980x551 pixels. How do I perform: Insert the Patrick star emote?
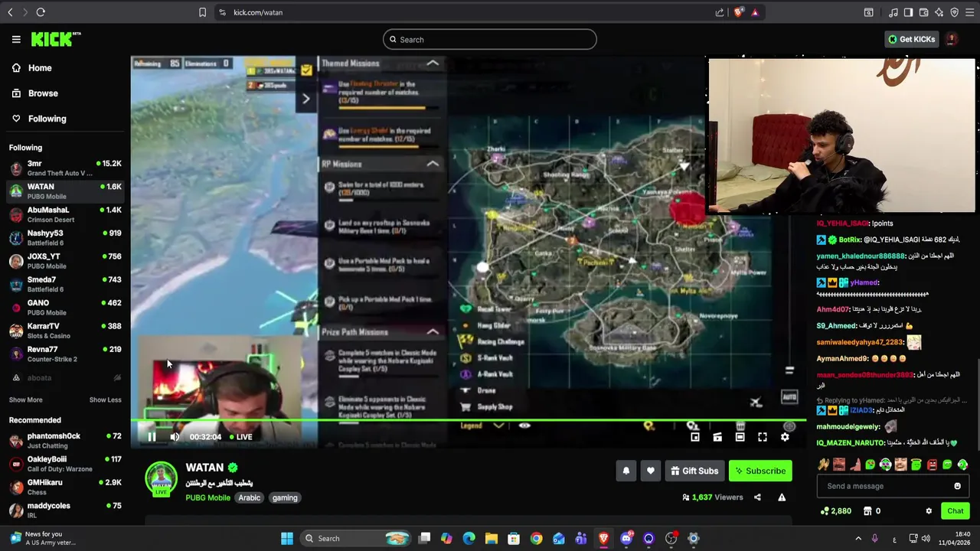click(x=854, y=465)
